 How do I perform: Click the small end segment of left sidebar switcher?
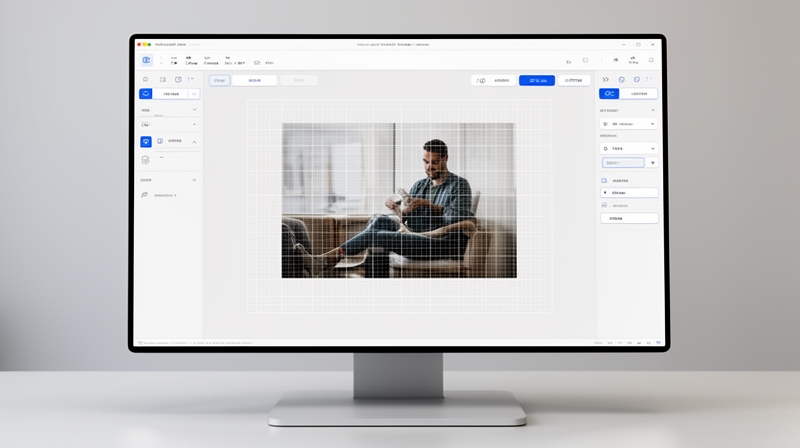click(x=194, y=94)
